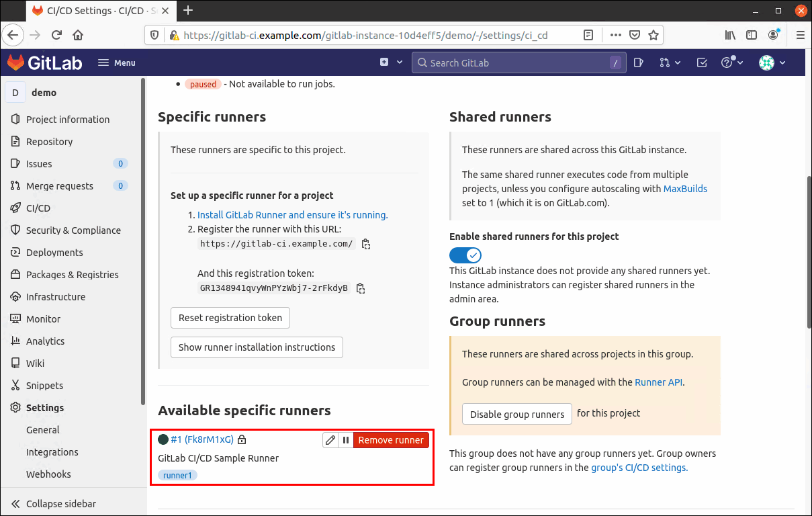The width and height of the screenshot is (812, 516).
Task: Click browser Home button
Action: coord(78,35)
